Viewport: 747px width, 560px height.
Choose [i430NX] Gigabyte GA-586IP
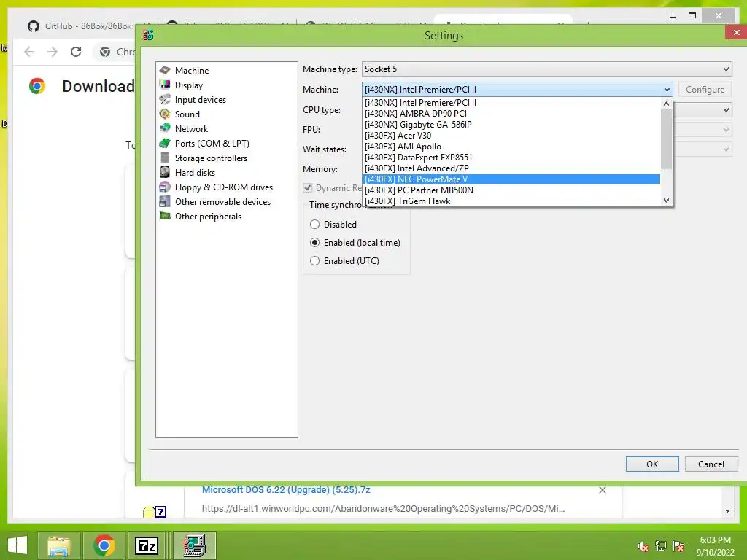click(511, 124)
